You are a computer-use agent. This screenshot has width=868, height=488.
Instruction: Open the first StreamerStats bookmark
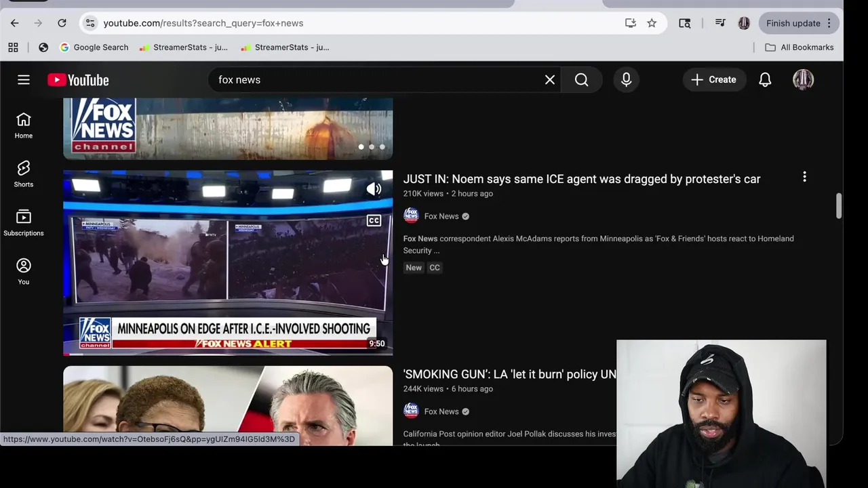(x=184, y=47)
